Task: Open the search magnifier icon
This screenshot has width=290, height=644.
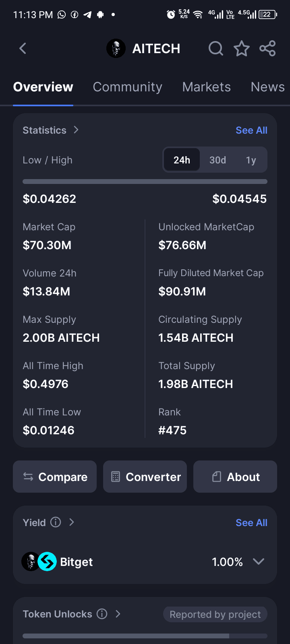Action: pos(216,49)
